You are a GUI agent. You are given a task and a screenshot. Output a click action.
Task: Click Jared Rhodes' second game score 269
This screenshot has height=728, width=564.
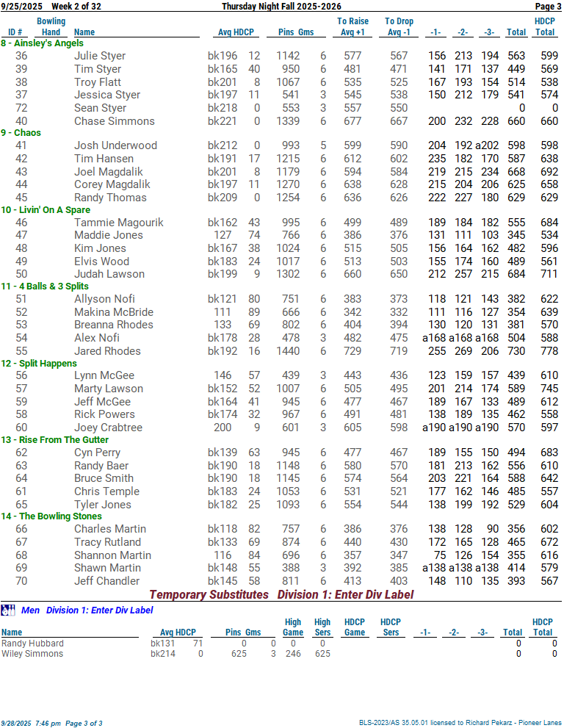click(x=463, y=351)
